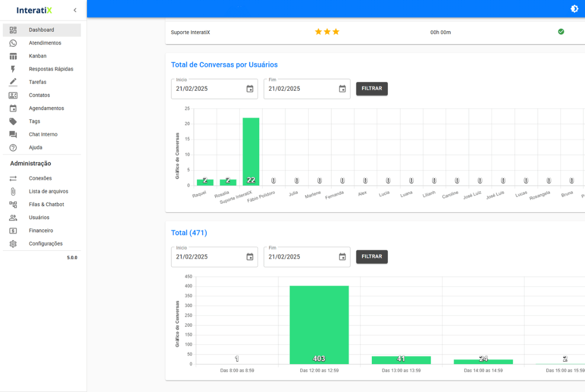
Task: Go to Agendamentos in the sidebar
Action: coord(46,108)
